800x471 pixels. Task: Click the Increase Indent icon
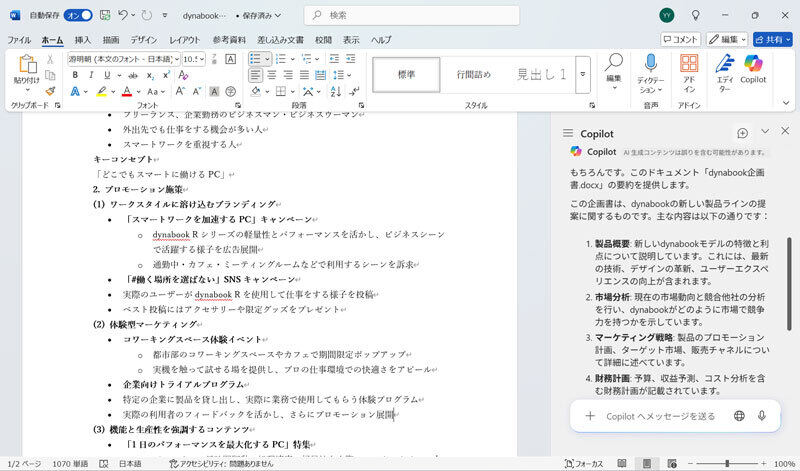coord(351,59)
